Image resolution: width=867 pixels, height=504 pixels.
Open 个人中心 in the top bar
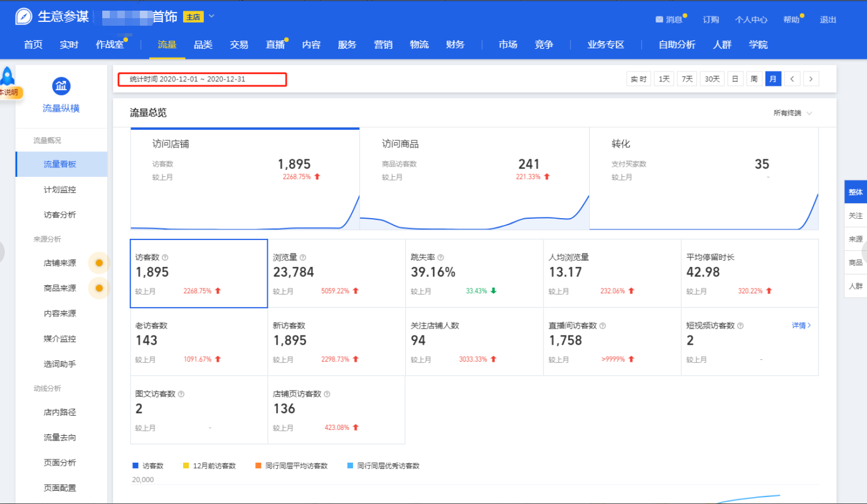pos(751,19)
